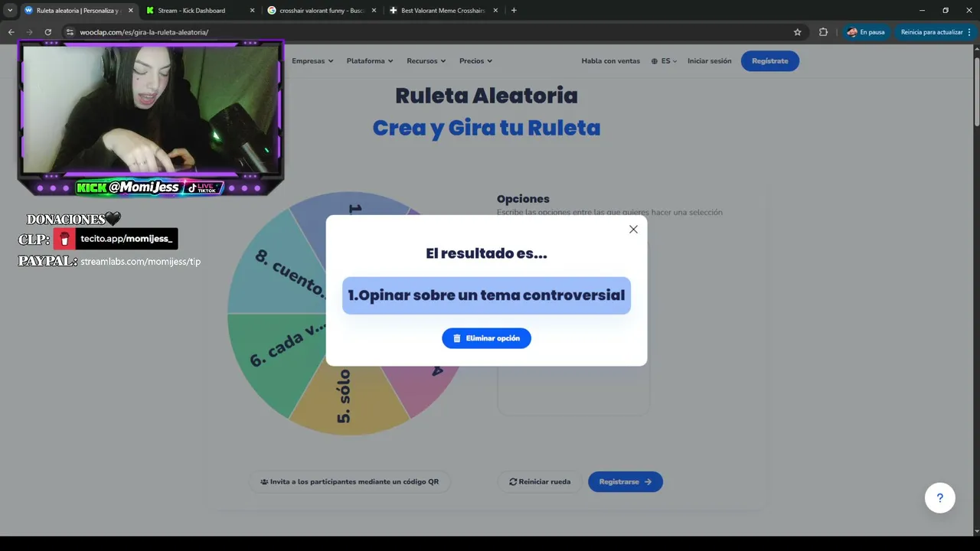View site information icon in address bar
Viewport: 980px width, 551px height.
(x=70, y=32)
